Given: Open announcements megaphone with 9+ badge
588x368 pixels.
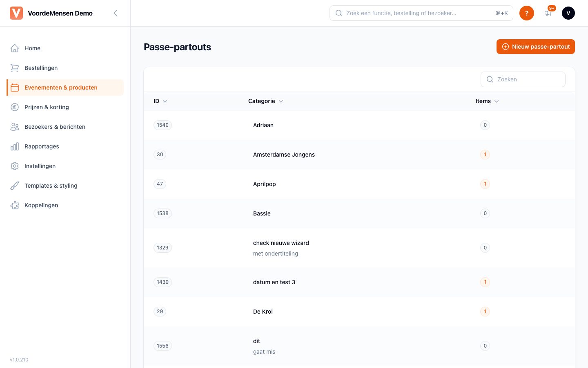Looking at the screenshot, I should [x=549, y=13].
